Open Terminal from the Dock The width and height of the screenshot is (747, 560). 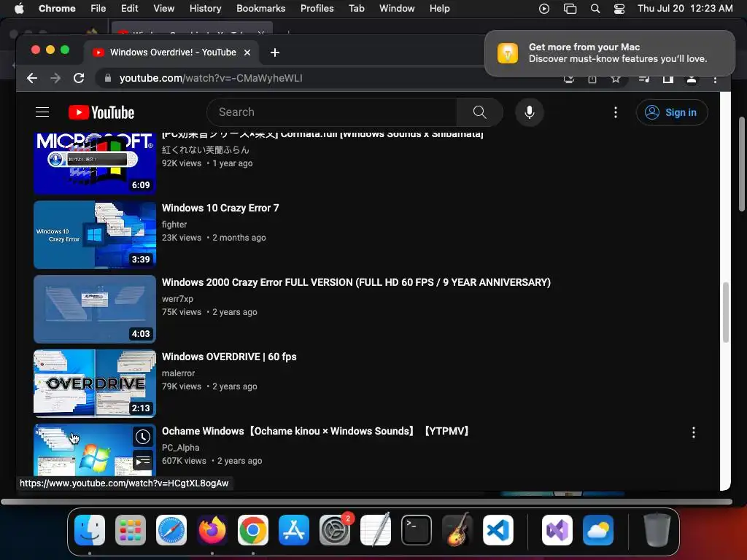pyautogui.click(x=417, y=530)
